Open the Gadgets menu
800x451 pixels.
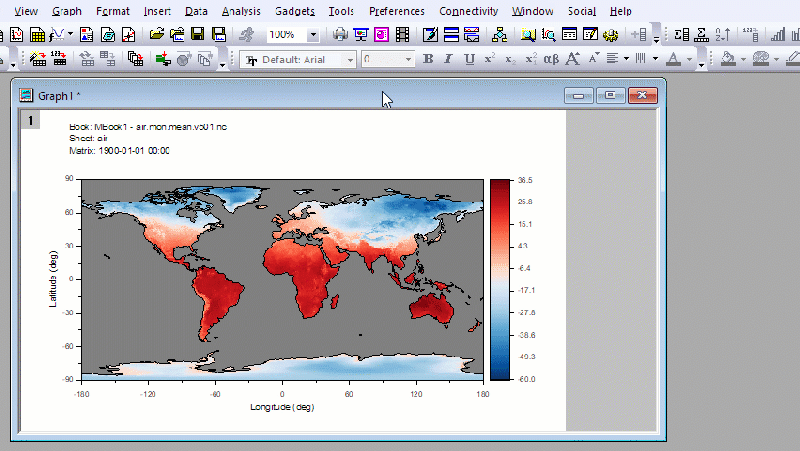click(295, 11)
